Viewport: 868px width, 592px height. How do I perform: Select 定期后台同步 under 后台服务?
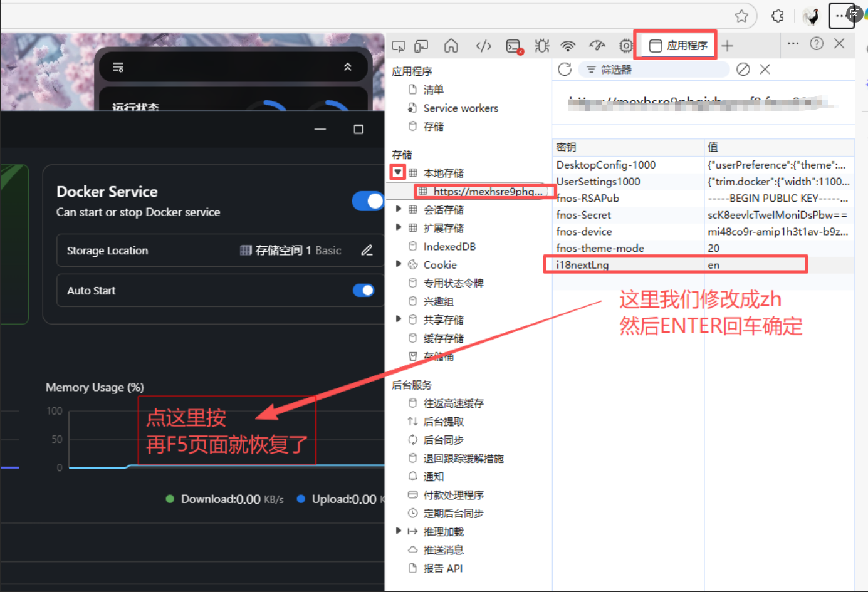click(453, 513)
